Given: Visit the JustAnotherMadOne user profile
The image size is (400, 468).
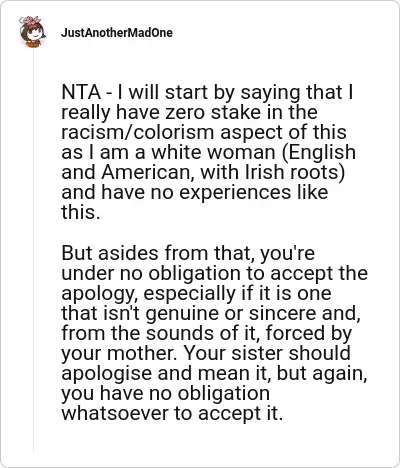Looking at the screenshot, I should [117, 33].
